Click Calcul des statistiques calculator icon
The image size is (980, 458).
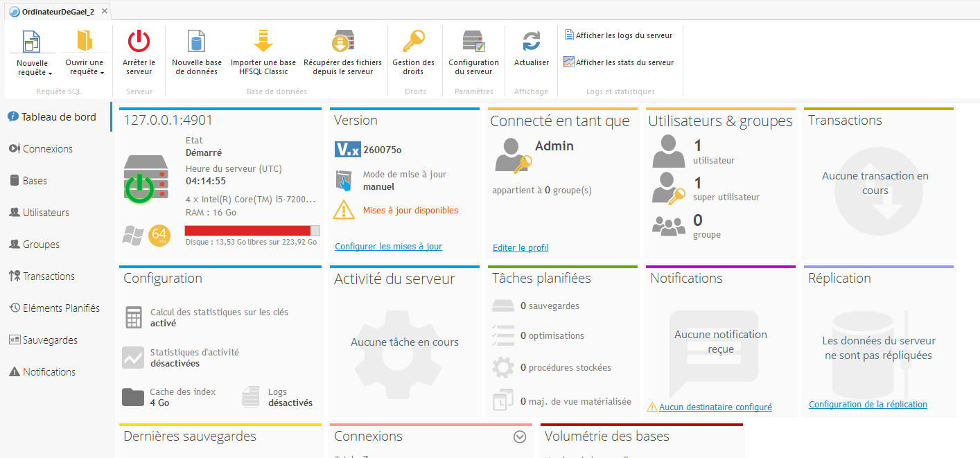[x=134, y=317]
